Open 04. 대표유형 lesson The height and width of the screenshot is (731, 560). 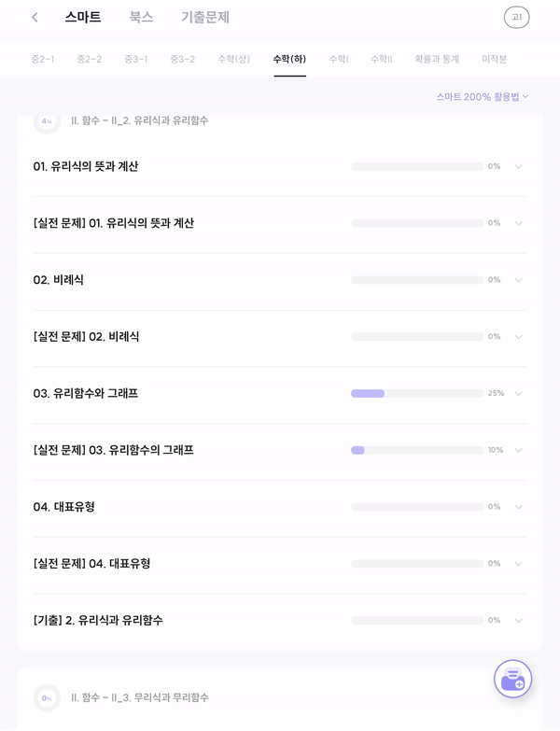click(280, 507)
